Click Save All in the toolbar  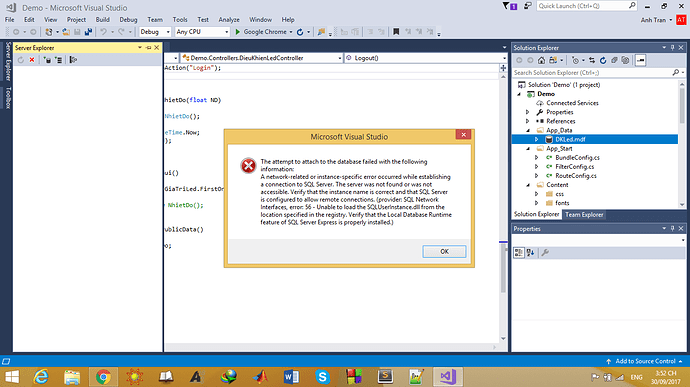click(x=88, y=32)
